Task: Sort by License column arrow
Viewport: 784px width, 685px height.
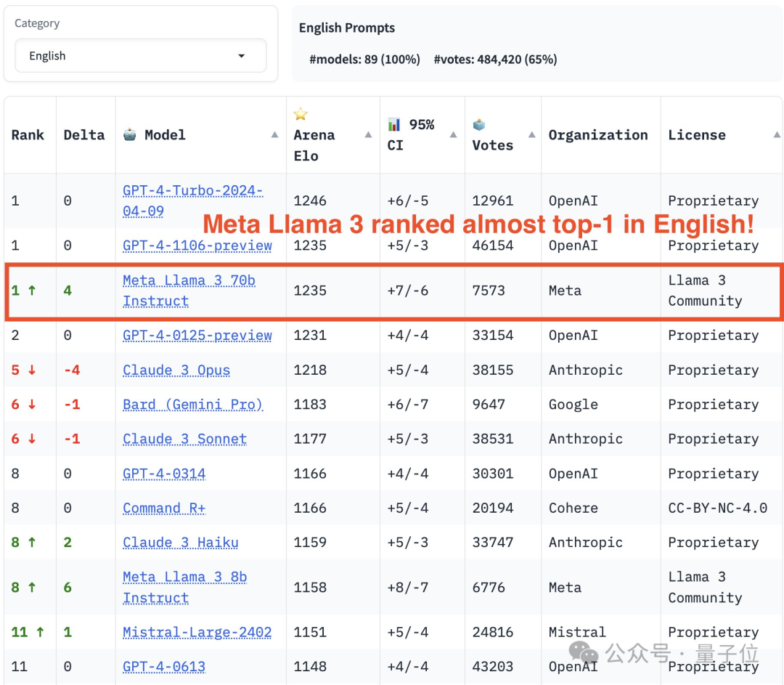Action: coord(777,135)
